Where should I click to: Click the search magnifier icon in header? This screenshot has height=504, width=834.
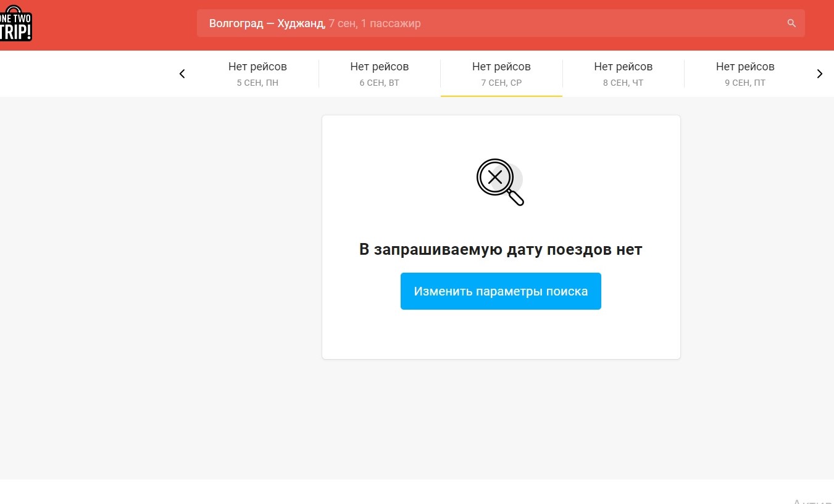point(791,23)
